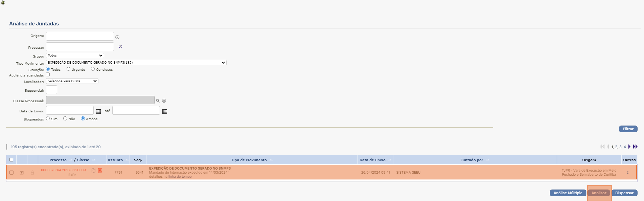Image resolution: width=644 pixels, height=201 pixels.
Task: Go to results page 4
Action: pos(625,147)
